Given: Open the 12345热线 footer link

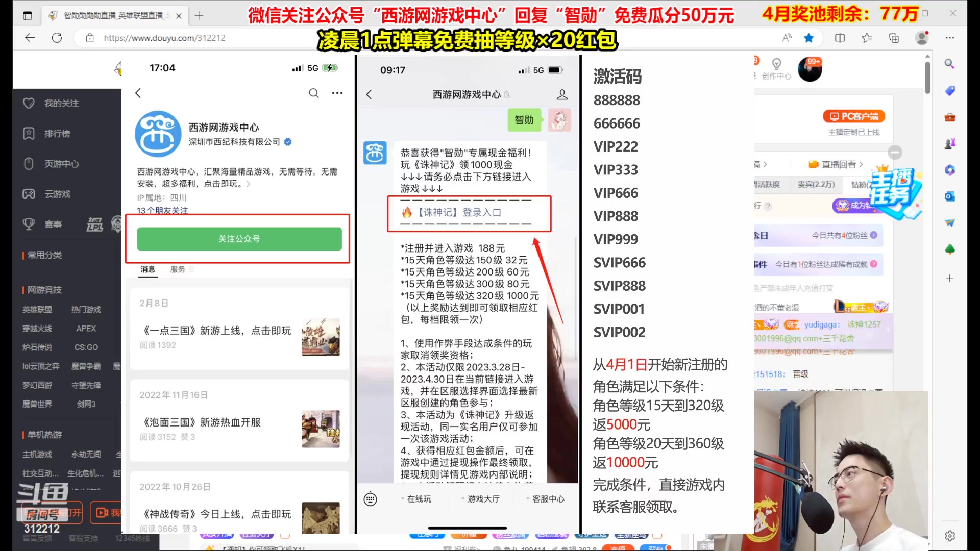Looking at the screenshot, I should point(133,538).
